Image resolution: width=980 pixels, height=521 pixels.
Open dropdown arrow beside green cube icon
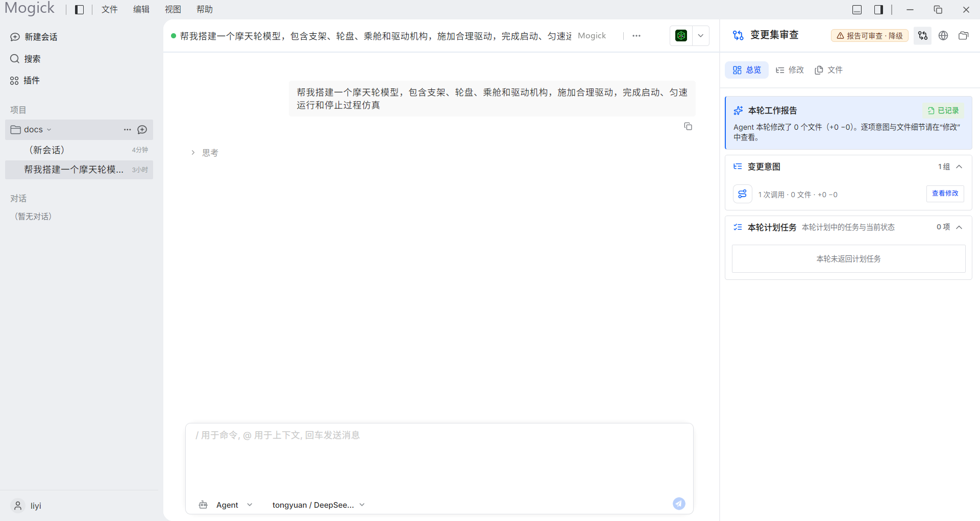pyautogui.click(x=701, y=36)
